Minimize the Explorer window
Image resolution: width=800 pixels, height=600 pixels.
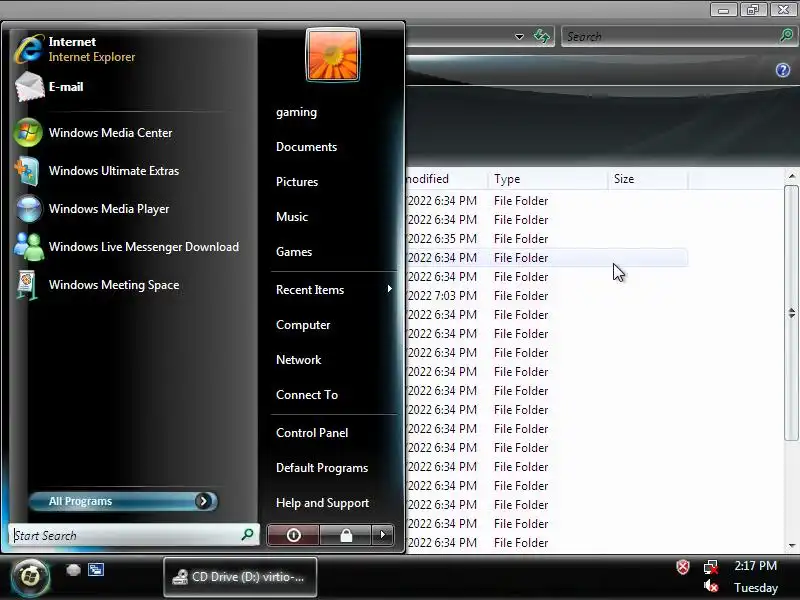pyautogui.click(x=723, y=9)
